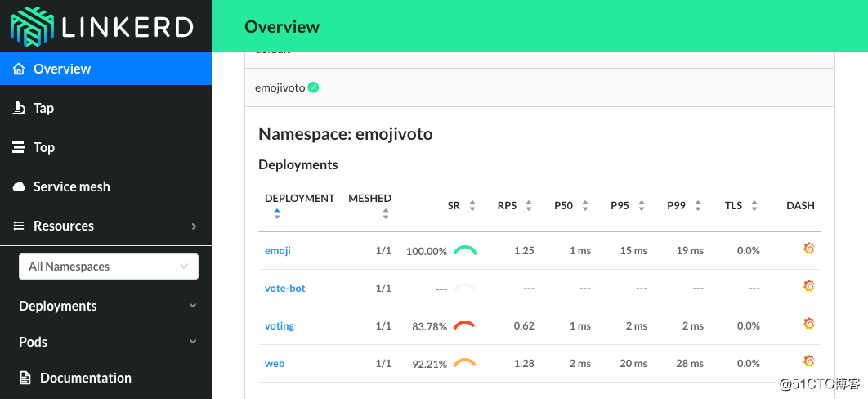Click emoji P95 value 15 ms

pyautogui.click(x=633, y=251)
